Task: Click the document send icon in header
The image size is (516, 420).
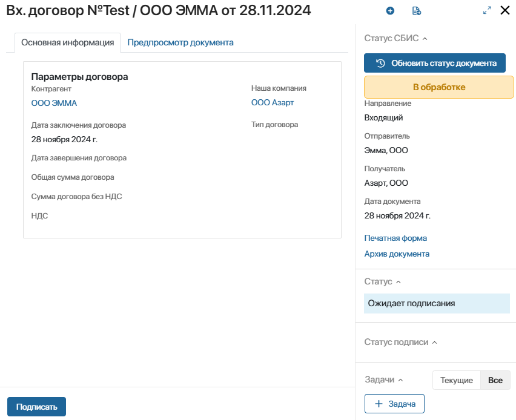Action: point(416,10)
